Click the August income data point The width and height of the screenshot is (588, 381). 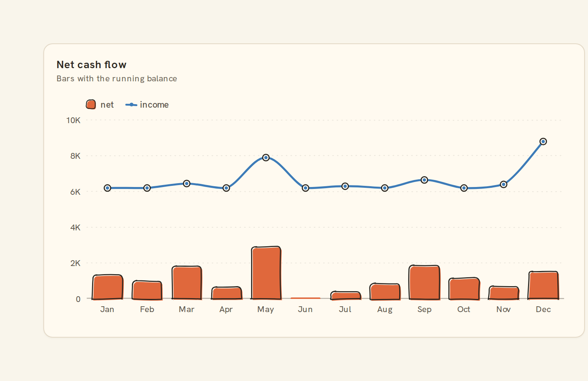(x=385, y=188)
